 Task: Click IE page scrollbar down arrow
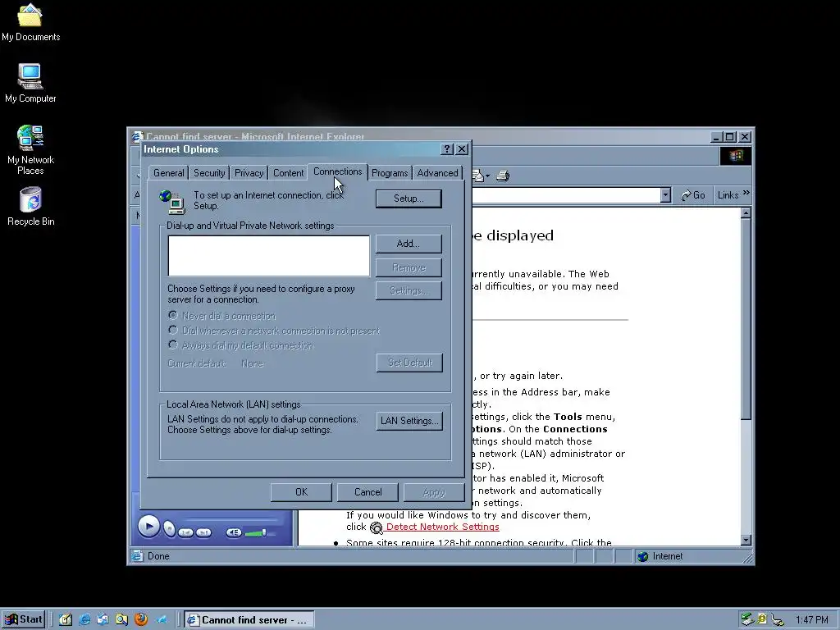[x=746, y=540]
